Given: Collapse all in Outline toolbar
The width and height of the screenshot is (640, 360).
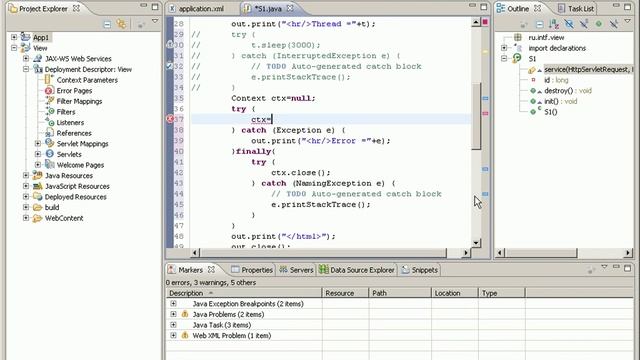Looking at the screenshot, I should [x=539, y=24].
